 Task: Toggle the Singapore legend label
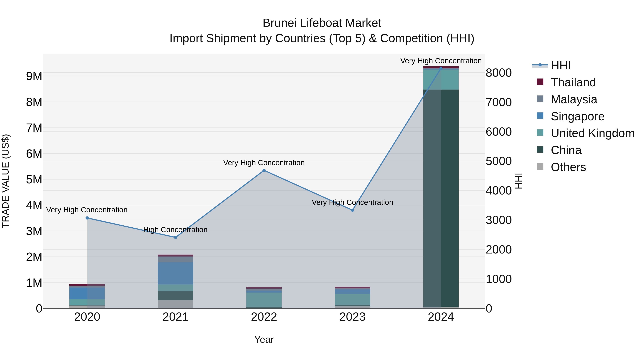pyautogui.click(x=577, y=116)
